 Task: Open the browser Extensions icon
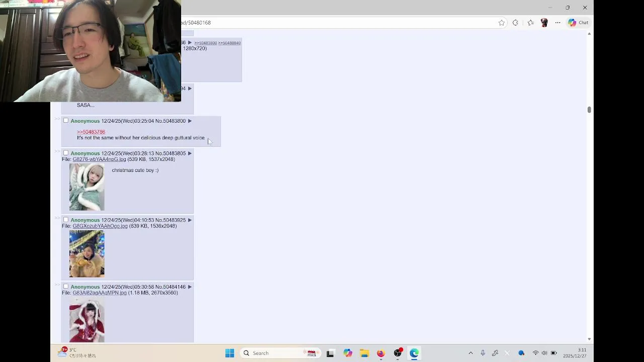[x=515, y=23]
